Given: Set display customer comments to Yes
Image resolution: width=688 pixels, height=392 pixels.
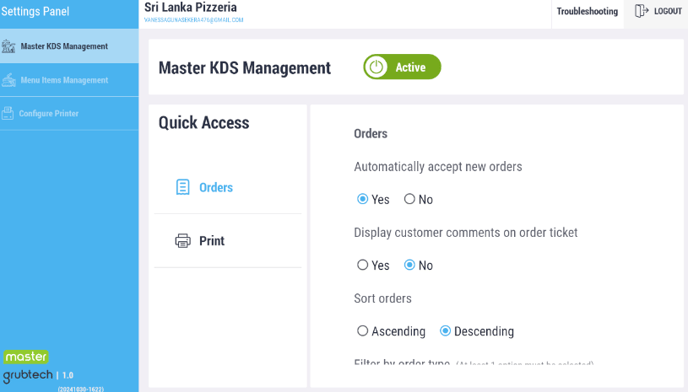Looking at the screenshot, I should (362, 265).
